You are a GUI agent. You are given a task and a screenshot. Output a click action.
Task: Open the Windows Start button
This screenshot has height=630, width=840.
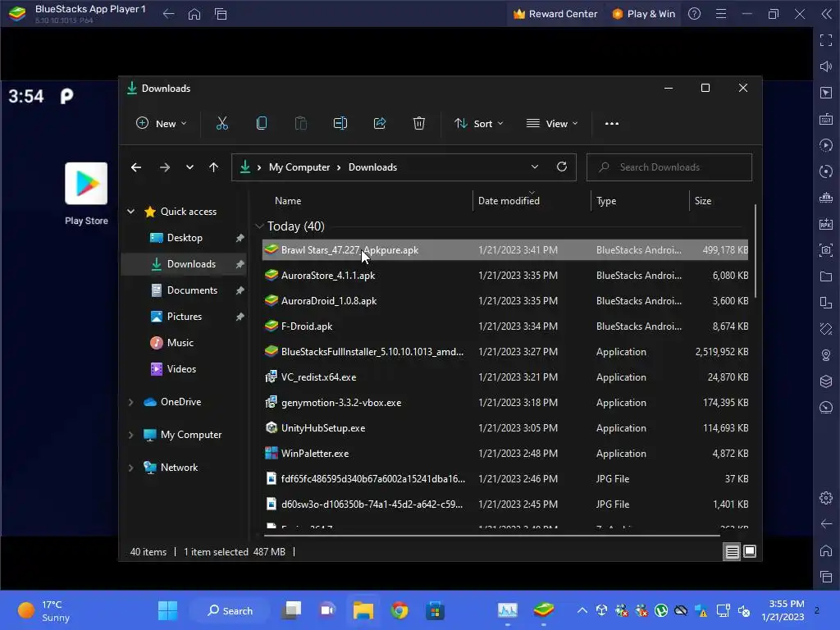(x=167, y=610)
